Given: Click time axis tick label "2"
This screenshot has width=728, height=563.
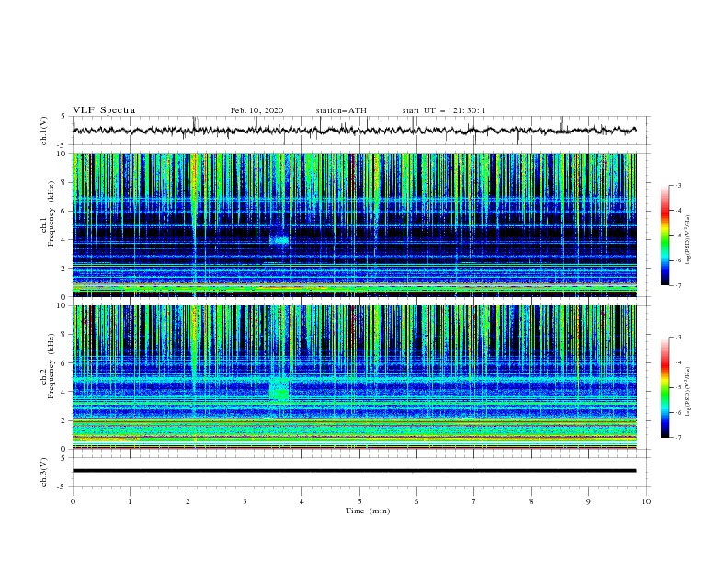Looking at the screenshot, I should pyautogui.click(x=188, y=501).
